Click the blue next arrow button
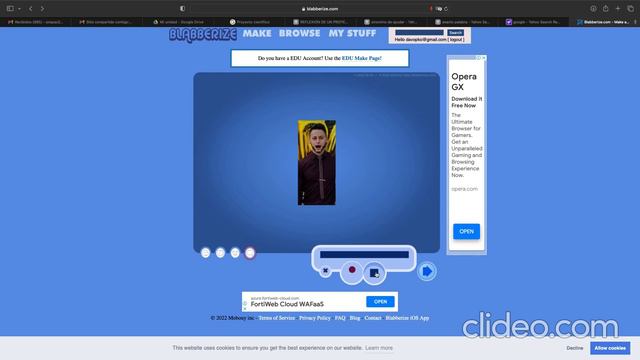640x360 pixels. (x=427, y=271)
